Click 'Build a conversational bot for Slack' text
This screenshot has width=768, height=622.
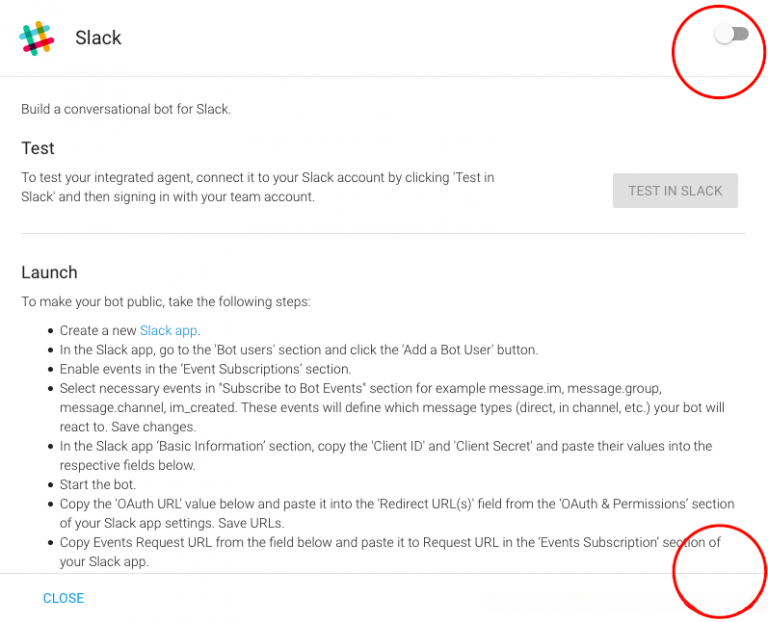[126, 108]
